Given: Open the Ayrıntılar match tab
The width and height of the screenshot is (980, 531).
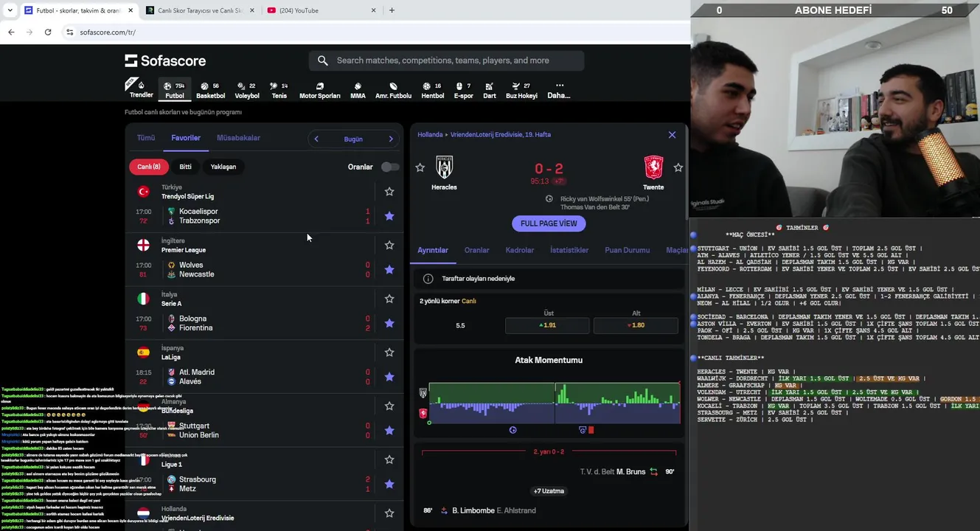Looking at the screenshot, I should [x=433, y=250].
